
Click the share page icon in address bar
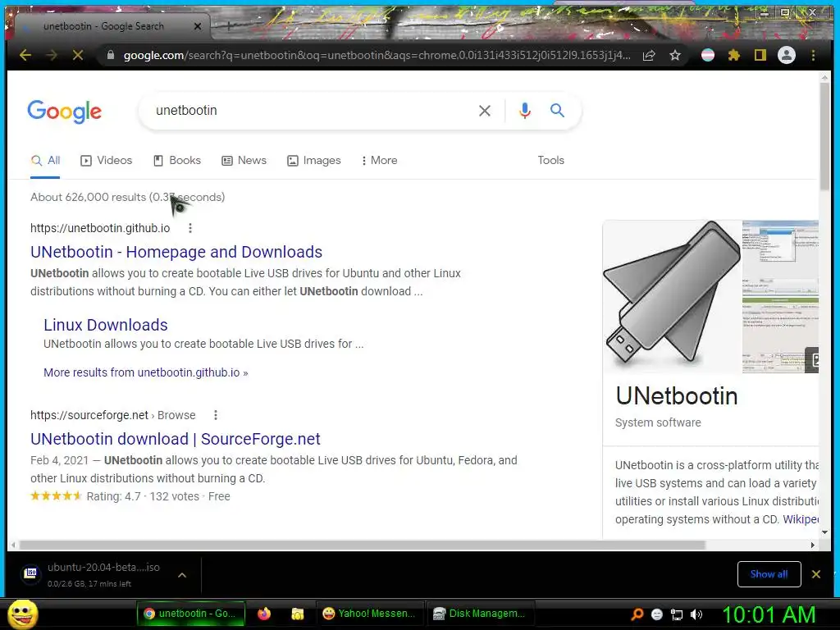click(649, 55)
